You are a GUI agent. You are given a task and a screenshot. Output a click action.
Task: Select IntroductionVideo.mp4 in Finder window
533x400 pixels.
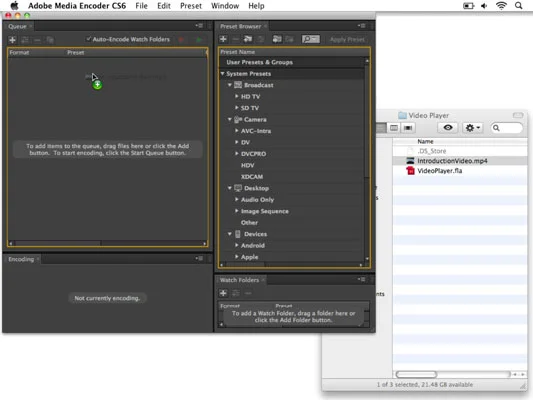point(460,161)
